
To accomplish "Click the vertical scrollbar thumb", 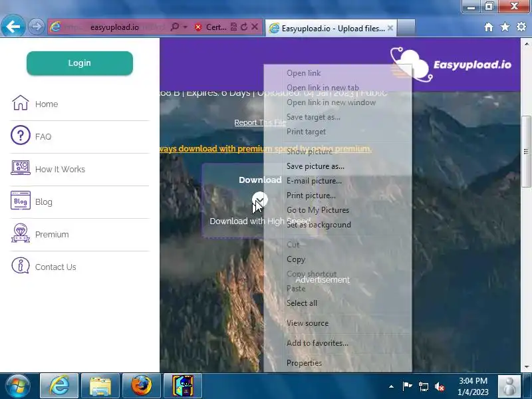I will click(x=526, y=152).
